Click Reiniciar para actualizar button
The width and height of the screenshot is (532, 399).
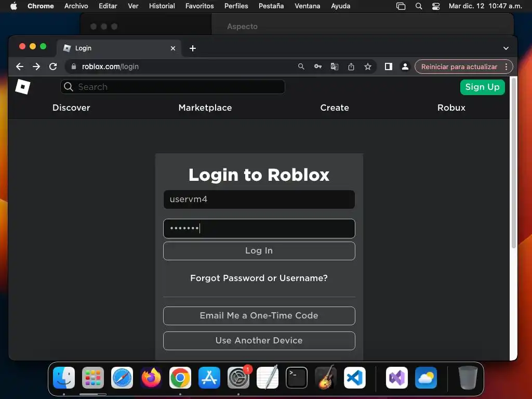tap(459, 66)
